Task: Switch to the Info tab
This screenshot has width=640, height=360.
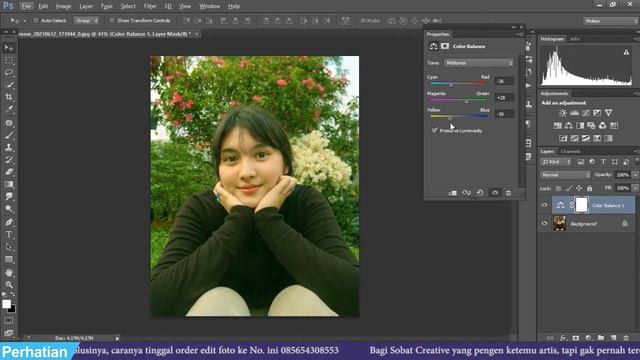Action: tap(575, 39)
